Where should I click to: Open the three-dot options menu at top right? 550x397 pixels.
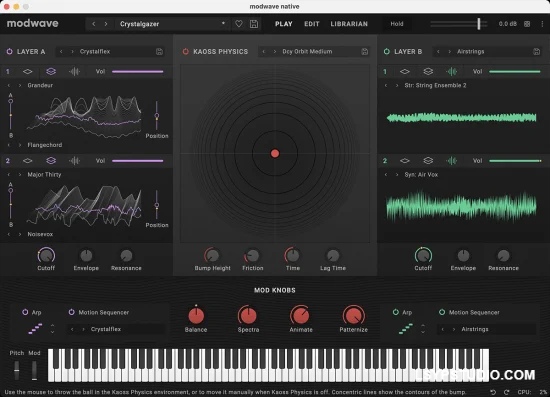542,24
